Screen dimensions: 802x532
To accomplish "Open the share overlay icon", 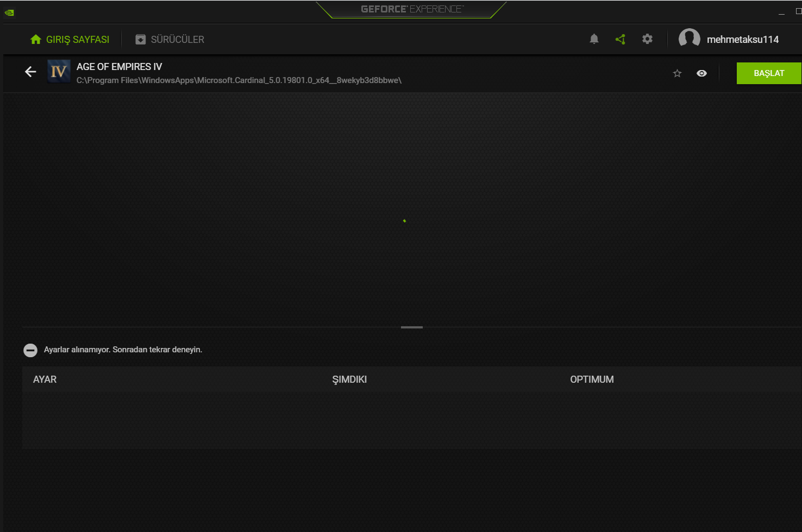I will click(621, 39).
